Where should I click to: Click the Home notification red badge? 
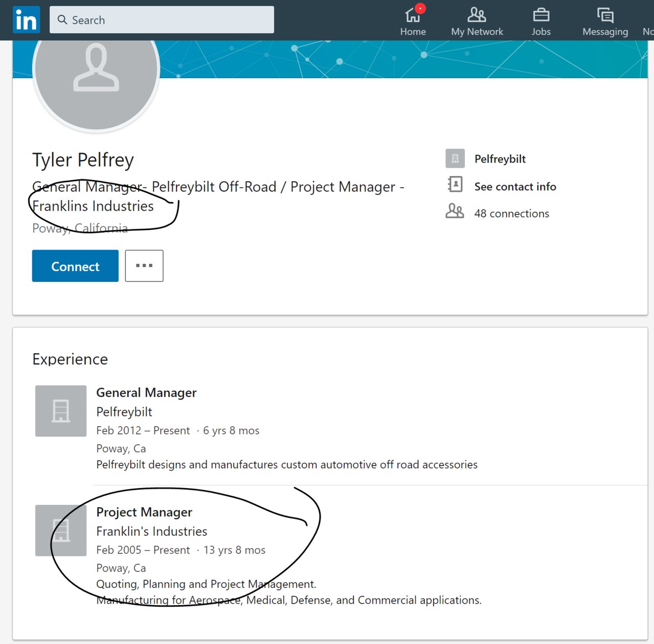(420, 9)
